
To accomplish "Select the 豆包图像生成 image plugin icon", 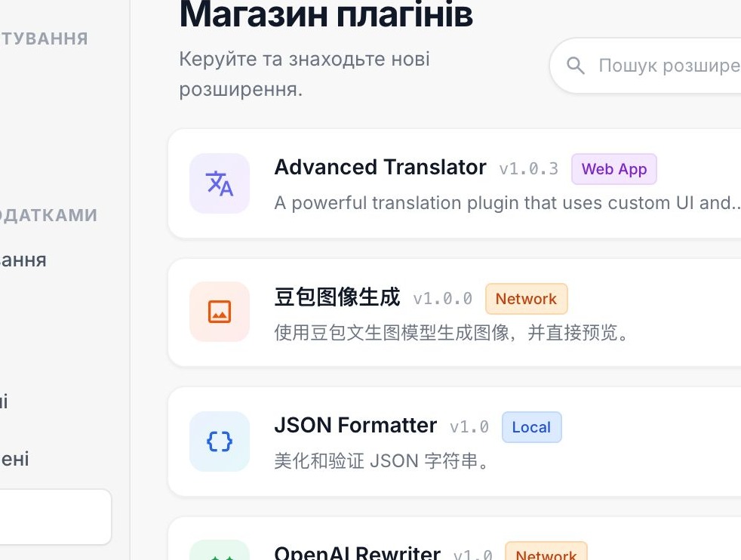I will pyautogui.click(x=220, y=312).
